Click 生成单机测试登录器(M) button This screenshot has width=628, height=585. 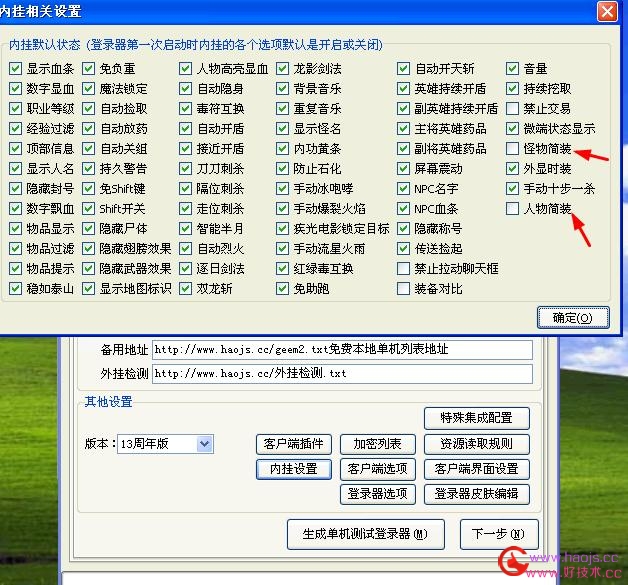(x=366, y=534)
